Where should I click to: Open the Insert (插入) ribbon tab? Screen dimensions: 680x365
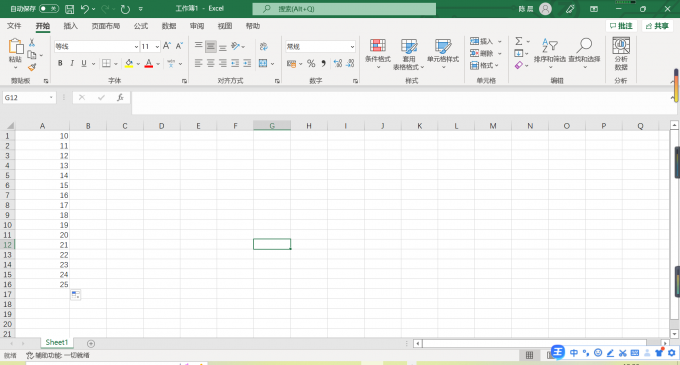click(x=71, y=26)
